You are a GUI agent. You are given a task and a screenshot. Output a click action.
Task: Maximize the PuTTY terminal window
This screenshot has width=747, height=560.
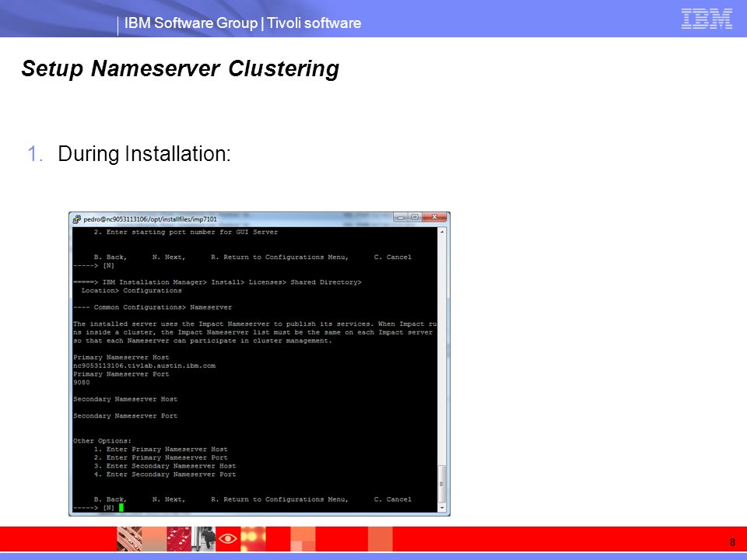(415, 217)
